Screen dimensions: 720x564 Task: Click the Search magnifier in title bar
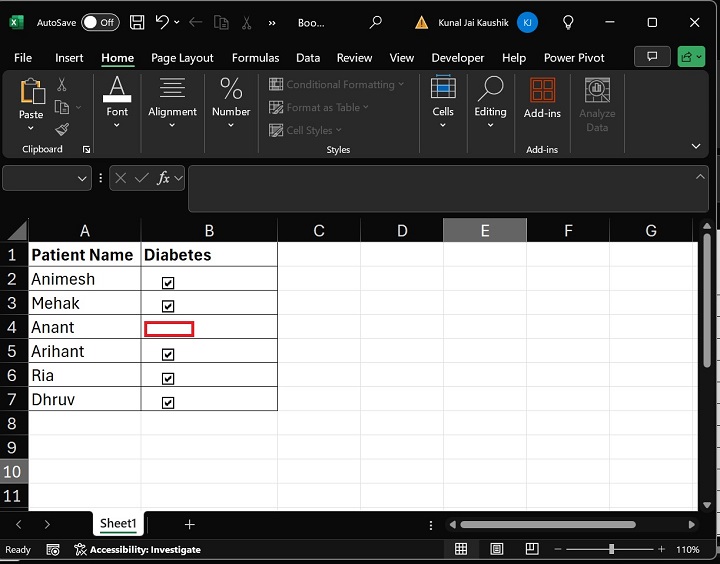point(376,22)
